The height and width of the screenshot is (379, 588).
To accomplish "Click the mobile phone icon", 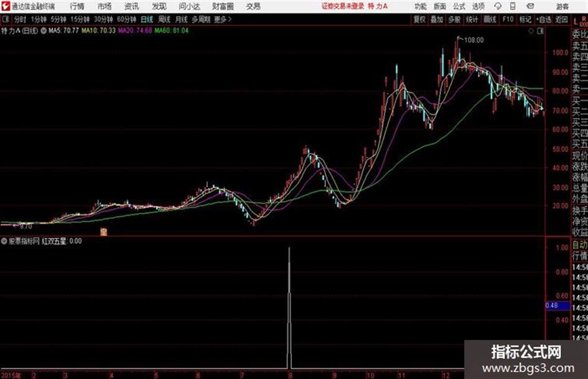I will 513,6.
